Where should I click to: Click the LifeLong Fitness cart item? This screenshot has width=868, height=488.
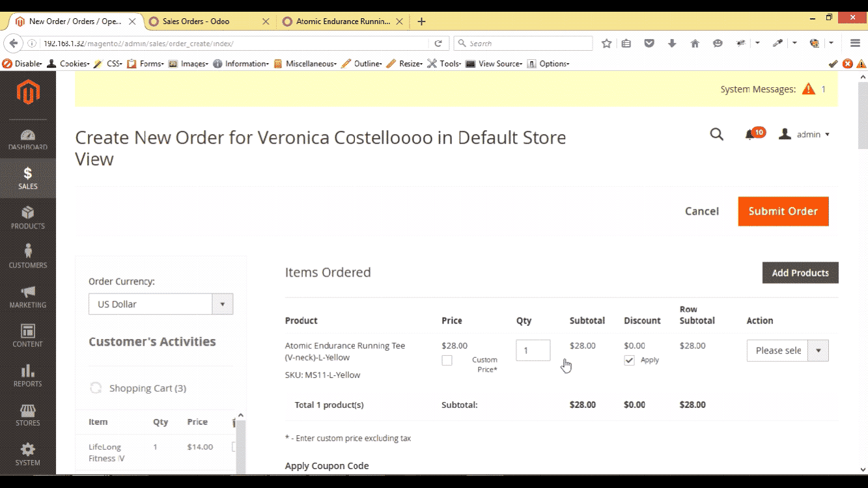107,452
